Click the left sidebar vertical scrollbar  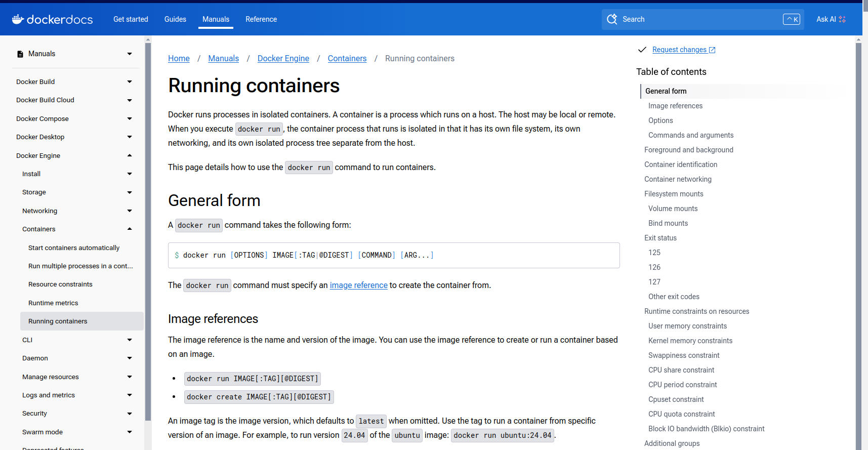click(148, 228)
